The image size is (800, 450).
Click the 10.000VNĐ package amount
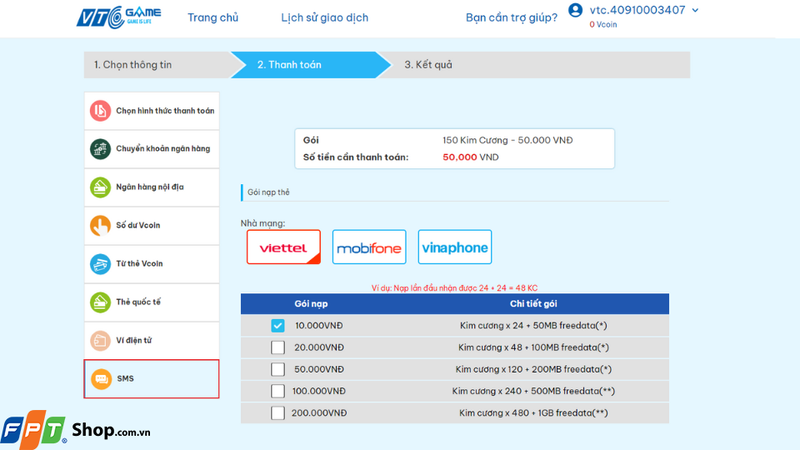coord(319,326)
